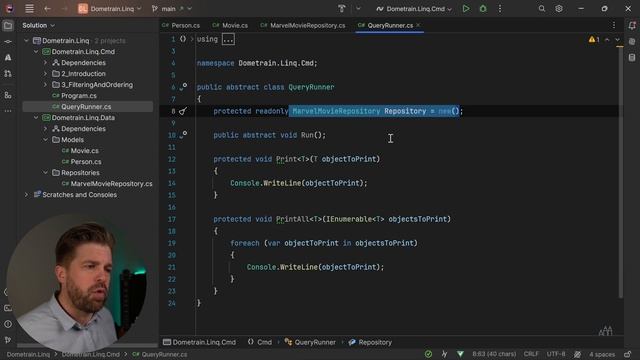Open Dometrain.Linq solution dropdown
Viewport: 640px width, 360px height.
coord(110,9)
